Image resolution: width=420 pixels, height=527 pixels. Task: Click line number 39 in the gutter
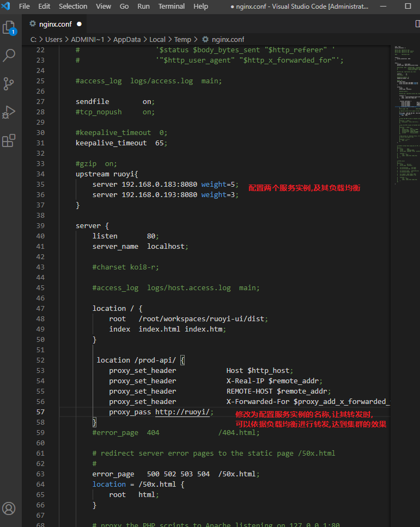pyautogui.click(x=40, y=225)
